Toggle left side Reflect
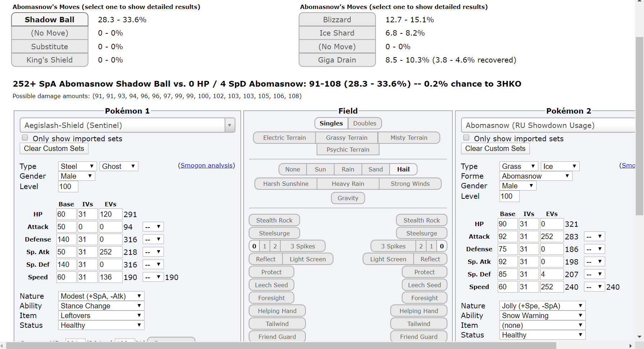The width and height of the screenshot is (644, 349). [x=266, y=259]
